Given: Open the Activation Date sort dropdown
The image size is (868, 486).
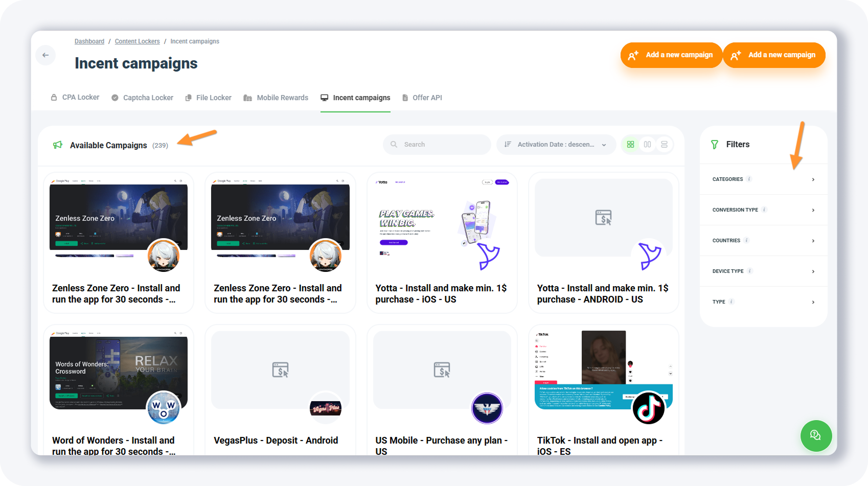Looking at the screenshot, I should [x=556, y=145].
